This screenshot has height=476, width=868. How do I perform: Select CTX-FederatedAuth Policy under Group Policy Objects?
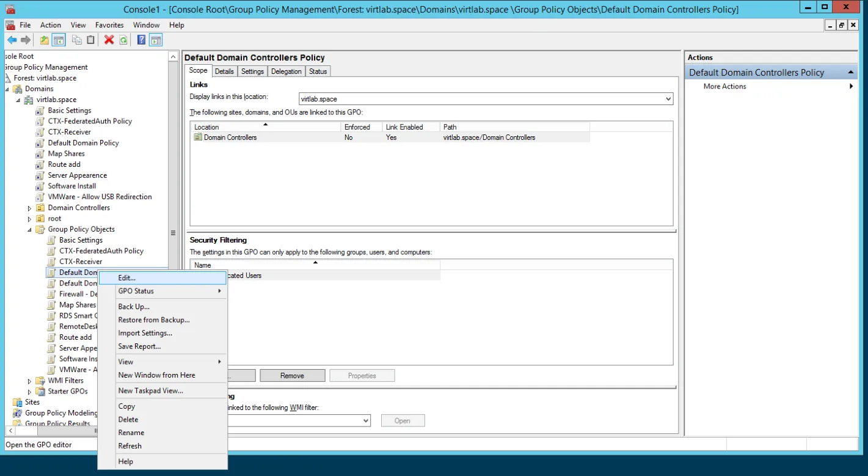click(101, 251)
